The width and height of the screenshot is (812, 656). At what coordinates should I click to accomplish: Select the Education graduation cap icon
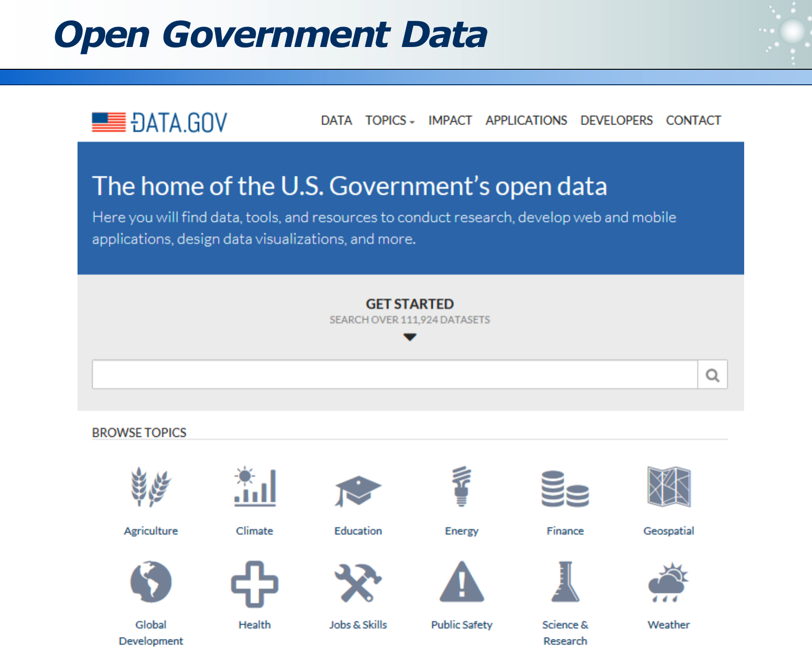click(x=358, y=491)
